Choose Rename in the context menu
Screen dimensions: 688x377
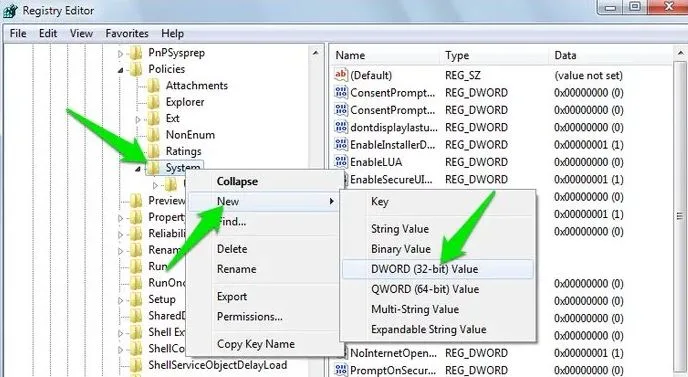265,269
